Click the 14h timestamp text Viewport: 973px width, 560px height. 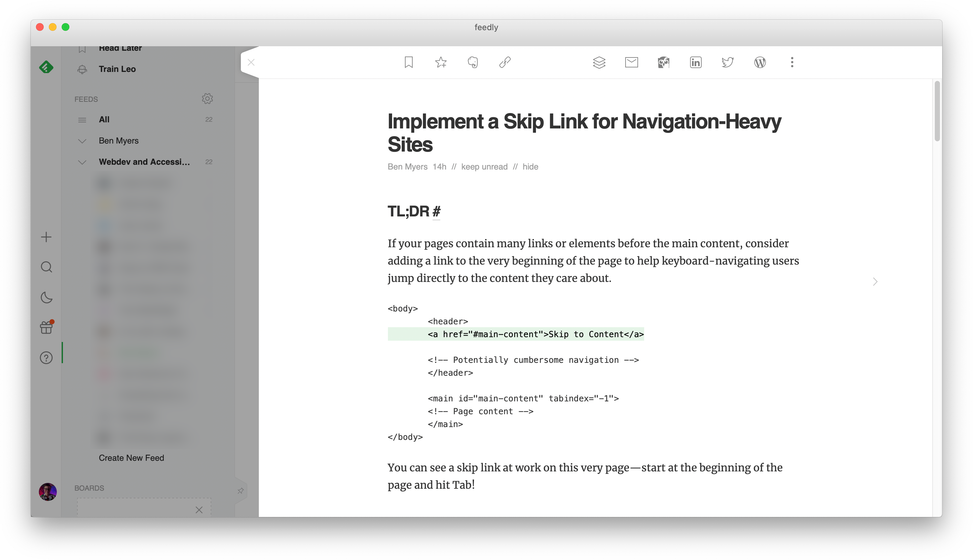point(439,167)
